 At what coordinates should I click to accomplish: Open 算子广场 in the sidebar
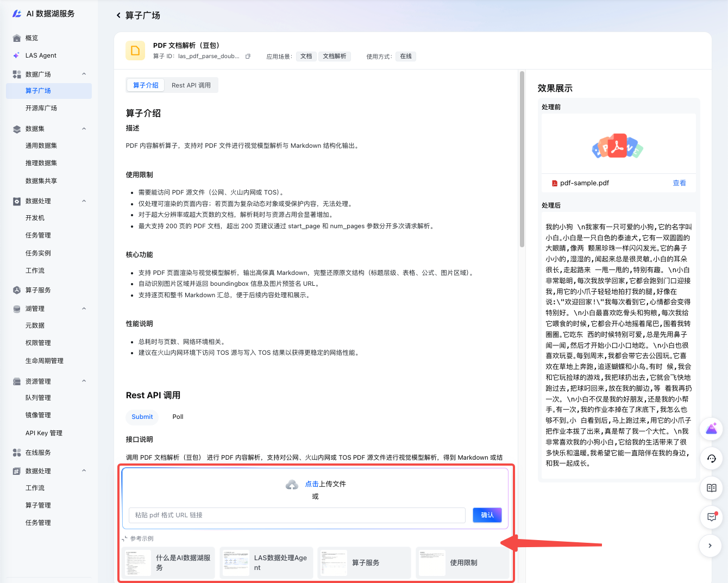click(49, 91)
